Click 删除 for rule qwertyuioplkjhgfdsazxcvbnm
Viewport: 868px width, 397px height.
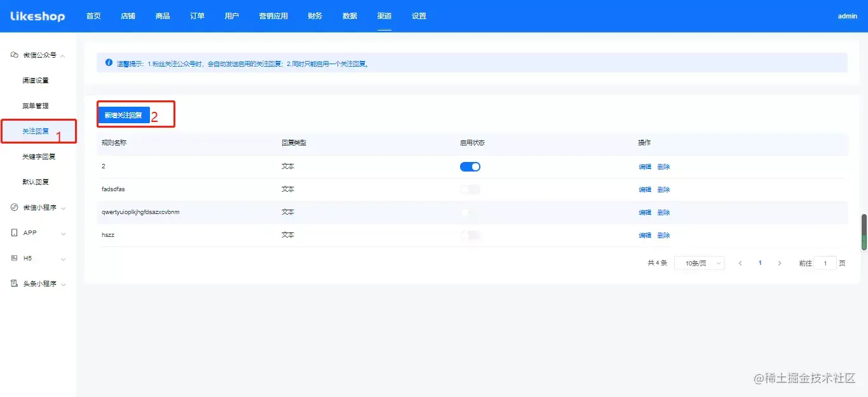coord(663,213)
